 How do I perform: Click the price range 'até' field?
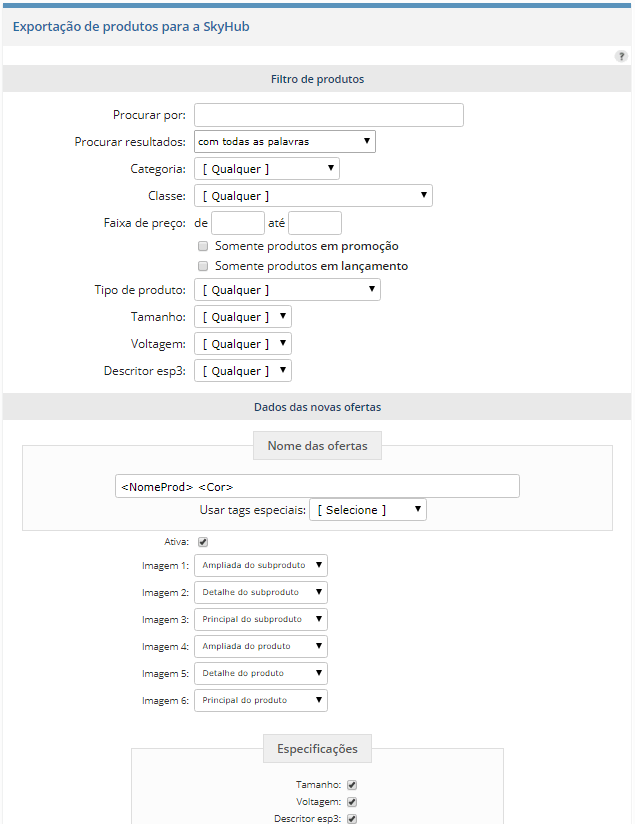315,223
